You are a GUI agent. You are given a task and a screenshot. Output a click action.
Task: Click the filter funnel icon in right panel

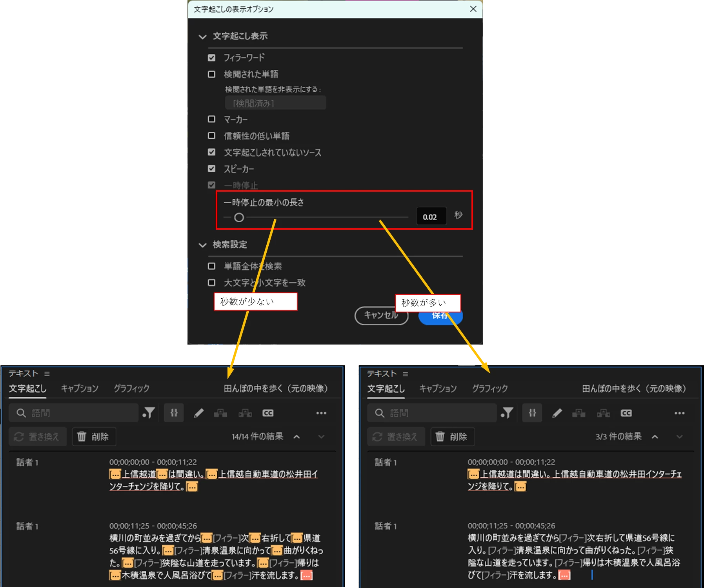pyautogui.click(x=507, y=413)
